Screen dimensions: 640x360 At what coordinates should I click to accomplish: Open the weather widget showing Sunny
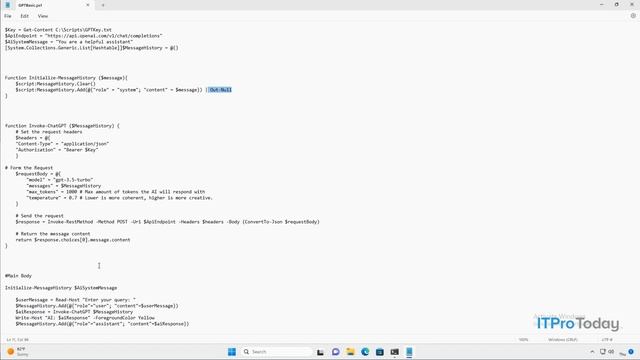[x=18, y=351]
